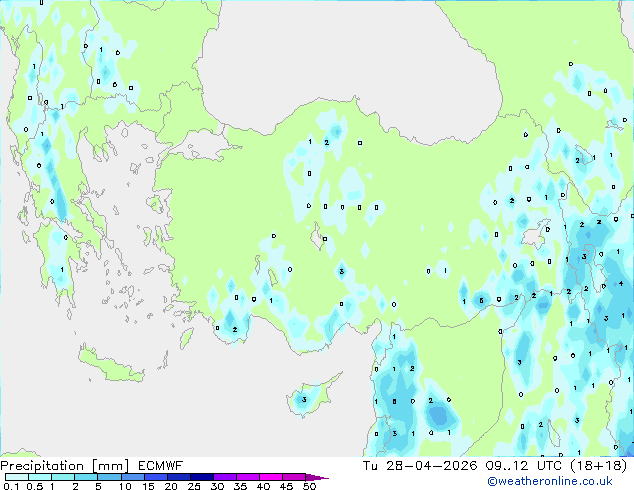Click the legend value '45'
This screenshot has height=490, width=634.
click(286, 486)
